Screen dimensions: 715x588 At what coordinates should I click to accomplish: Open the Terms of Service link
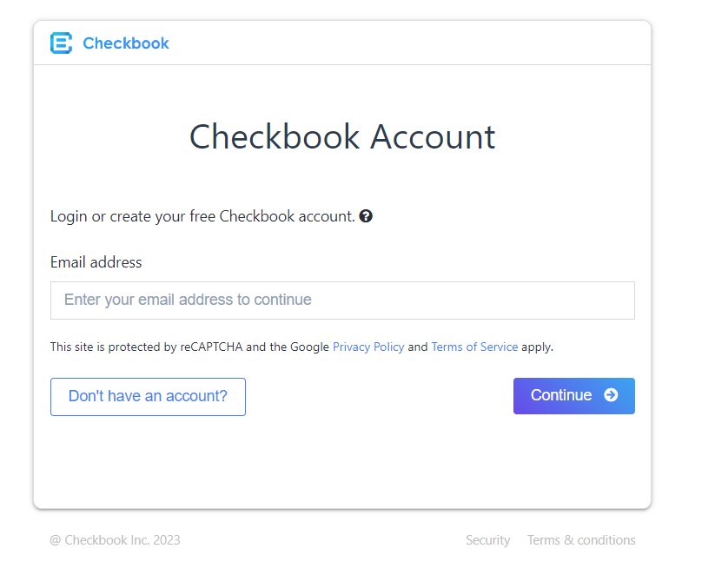click(x=474, y=346)
